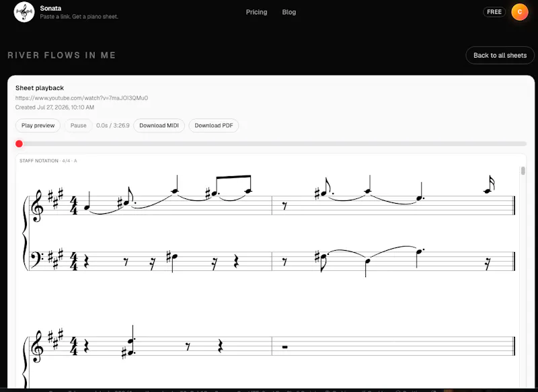Screen dimensions: 538x392
Task: Download the MIDI file
Action: pos(159,126)
